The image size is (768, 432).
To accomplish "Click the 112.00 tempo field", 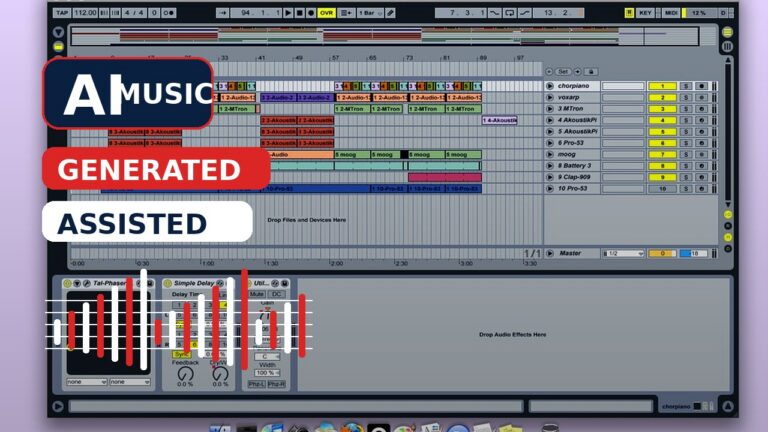I will pos(85,13).
